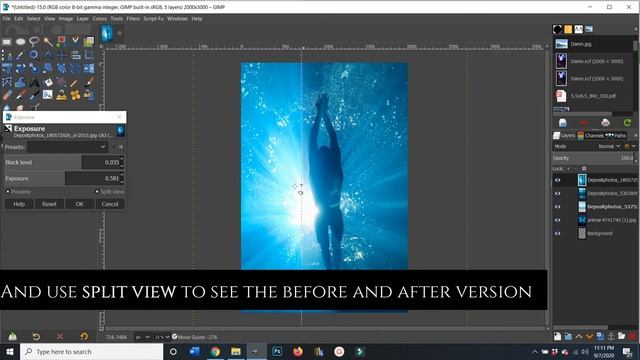
Task: Delete the layer with the red icon
Action: pos(632,336)
